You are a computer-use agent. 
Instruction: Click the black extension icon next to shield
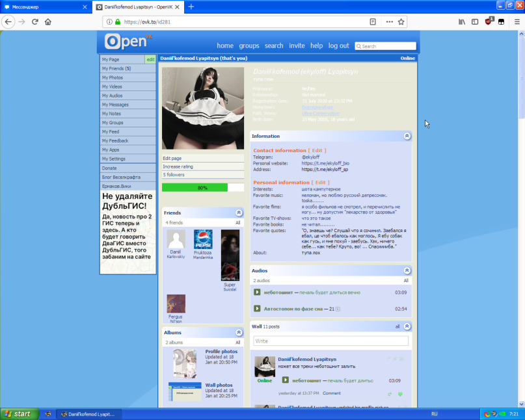pyautogui.click(x=501, y=21)
